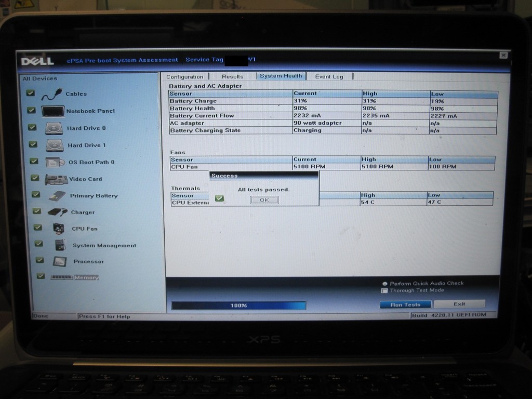Toggle the Processor checkbox
The height and width of the screenshot is (399, 532).
[39, 260]
